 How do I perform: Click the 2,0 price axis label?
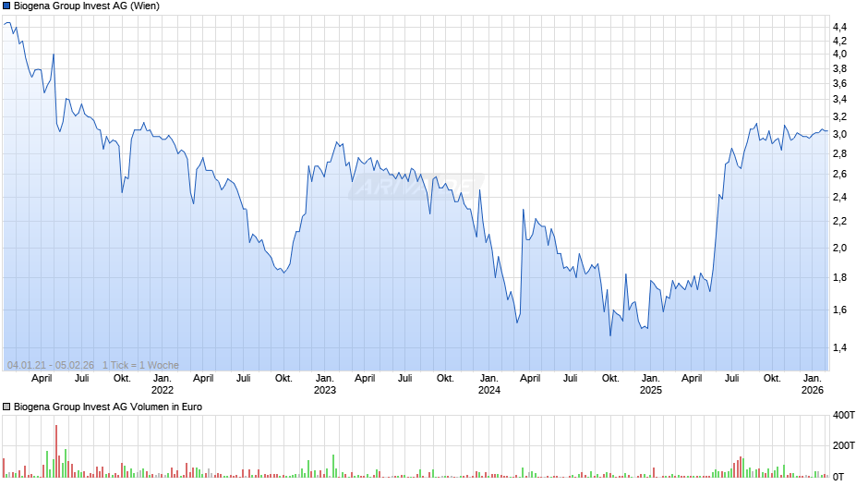point(839,248)
